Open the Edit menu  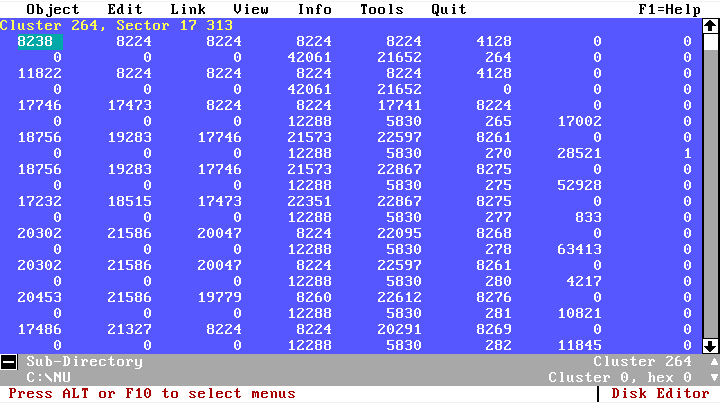point(125,9)
